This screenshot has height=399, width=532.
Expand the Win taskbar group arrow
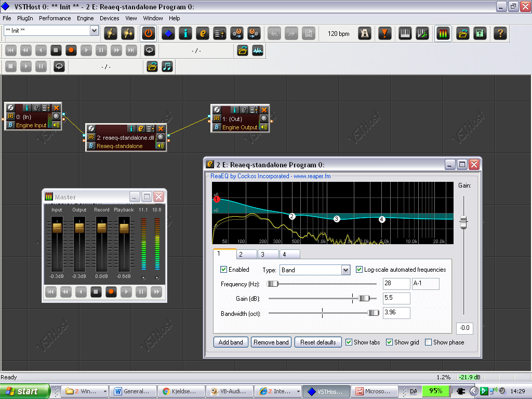pos(105,391)
